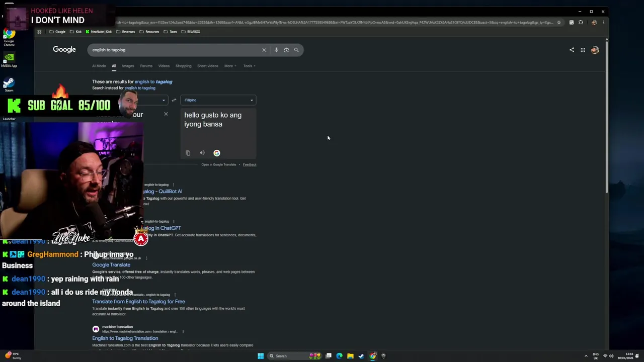The width and height of the screenshot is (644, 362).
Task: Listen to the Filipino translation
Action: 202,153
